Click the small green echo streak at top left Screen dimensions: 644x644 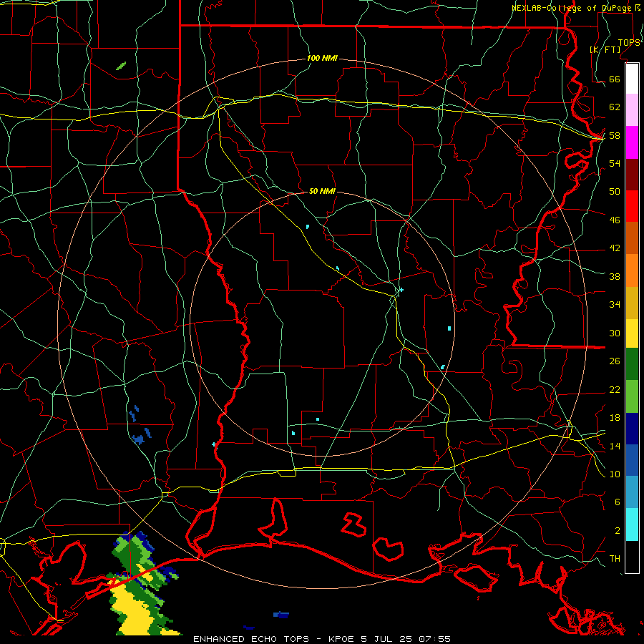tap(121, 66)
